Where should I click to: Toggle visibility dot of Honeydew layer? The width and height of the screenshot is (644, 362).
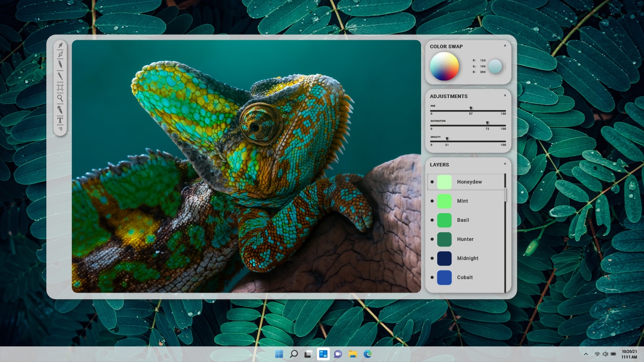(x=432, y=182)
